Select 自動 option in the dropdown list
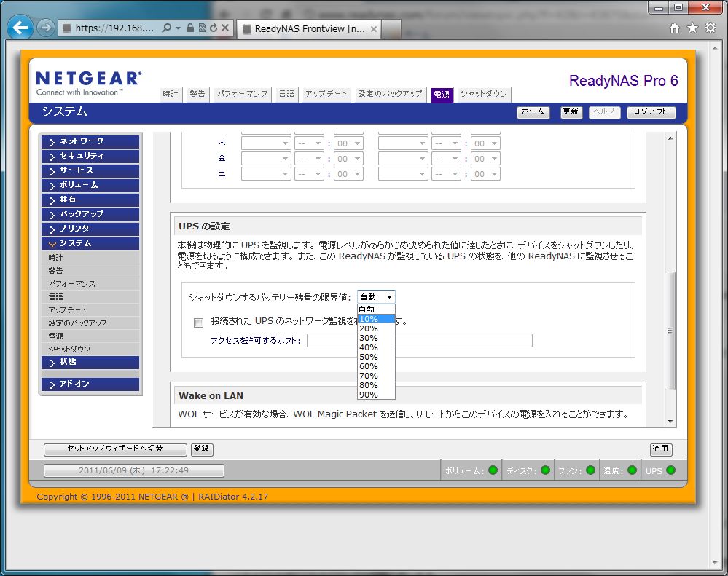Viewport: 728px width, 576px height. click(367, 309)
